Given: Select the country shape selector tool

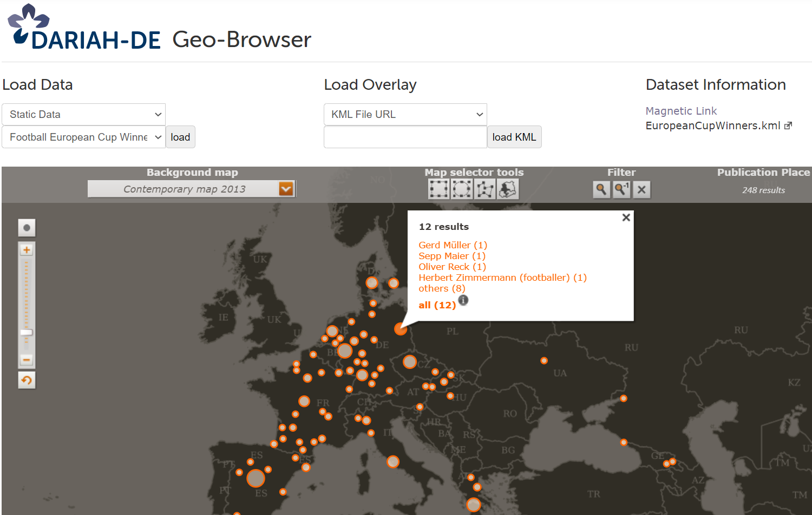Looking at the screenshot, I should 508,189.
